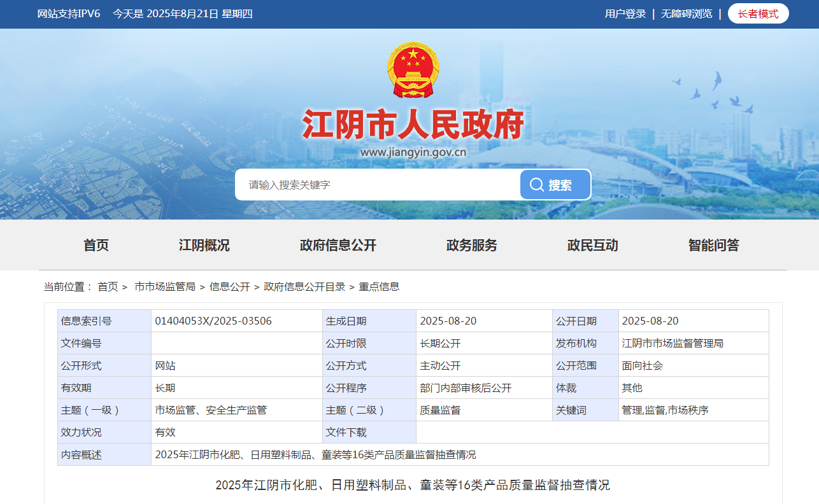819x504 pixels.
Task: Click the 生成日期 label cell
Action: point(369,321)
